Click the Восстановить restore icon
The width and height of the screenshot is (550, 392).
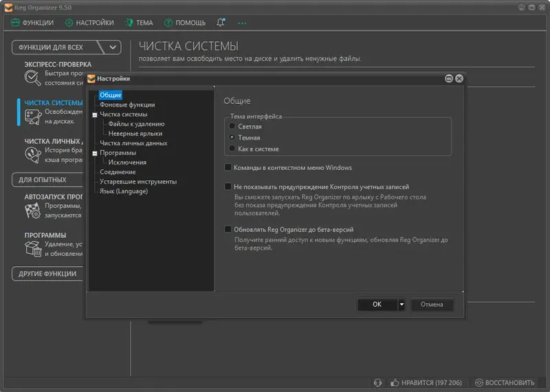click(478, 382)
